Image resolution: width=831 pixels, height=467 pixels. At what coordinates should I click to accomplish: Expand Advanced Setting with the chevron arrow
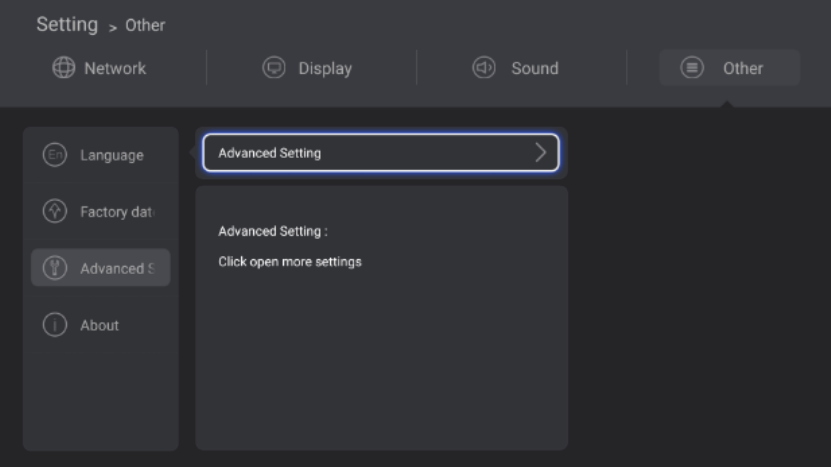(x=541, y=153)
